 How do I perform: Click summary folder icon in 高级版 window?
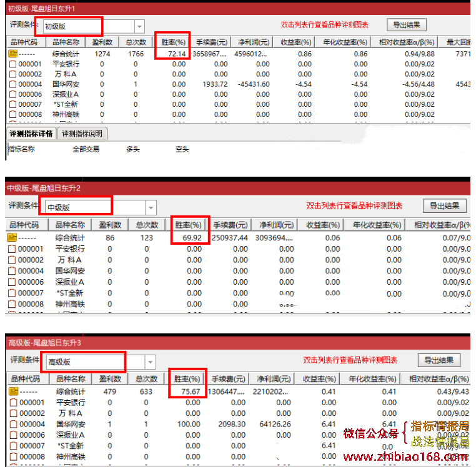point(13,391)
